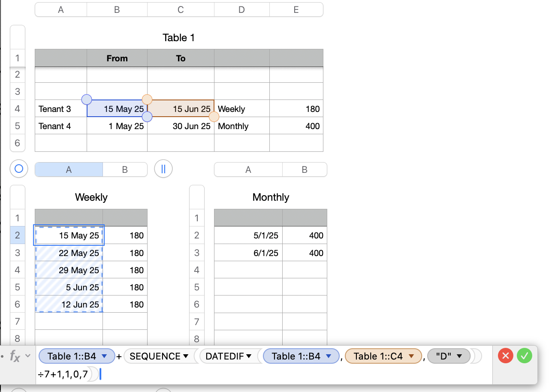Image resolution: width=555 pixels, height=392 pixels.
Task: Select the "1 May 25" cell
Action: (117, 126)
